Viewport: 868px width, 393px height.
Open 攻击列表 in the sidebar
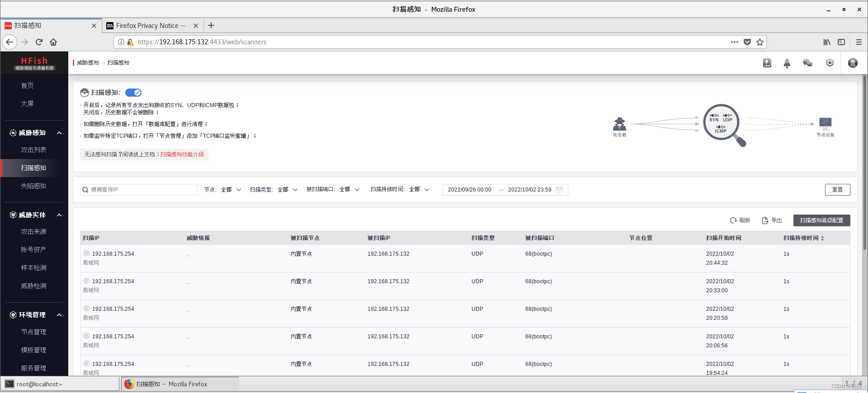(x=33, y=150)
